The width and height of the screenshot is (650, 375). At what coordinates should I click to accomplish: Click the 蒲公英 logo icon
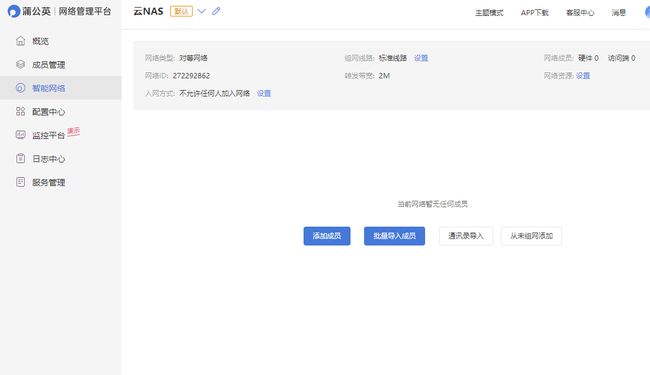pyautogui.click(x=14, y=11)
